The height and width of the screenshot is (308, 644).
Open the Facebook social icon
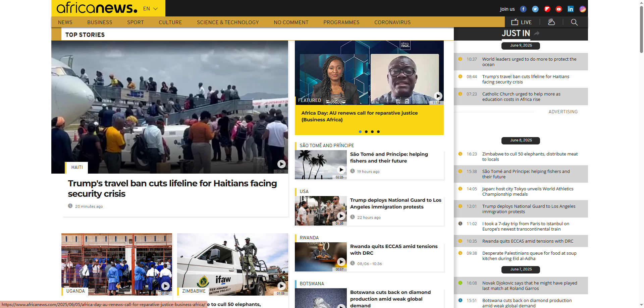click(x=523, y=9)
